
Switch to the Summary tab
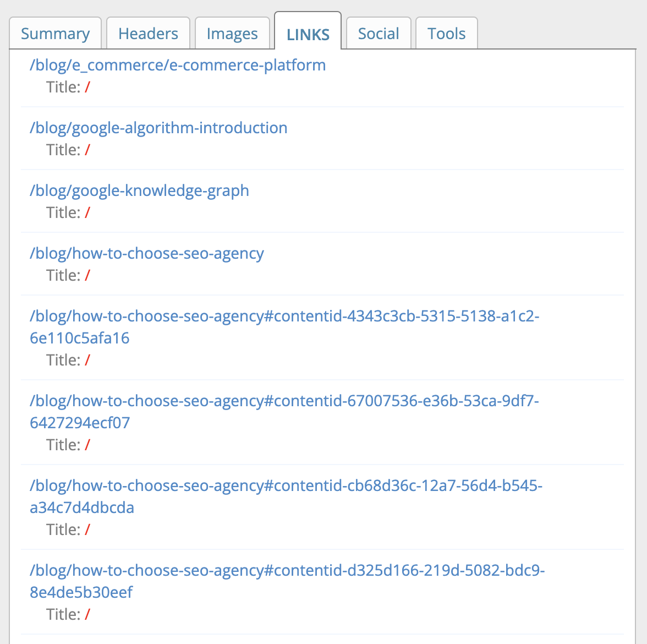pos(55,33)
